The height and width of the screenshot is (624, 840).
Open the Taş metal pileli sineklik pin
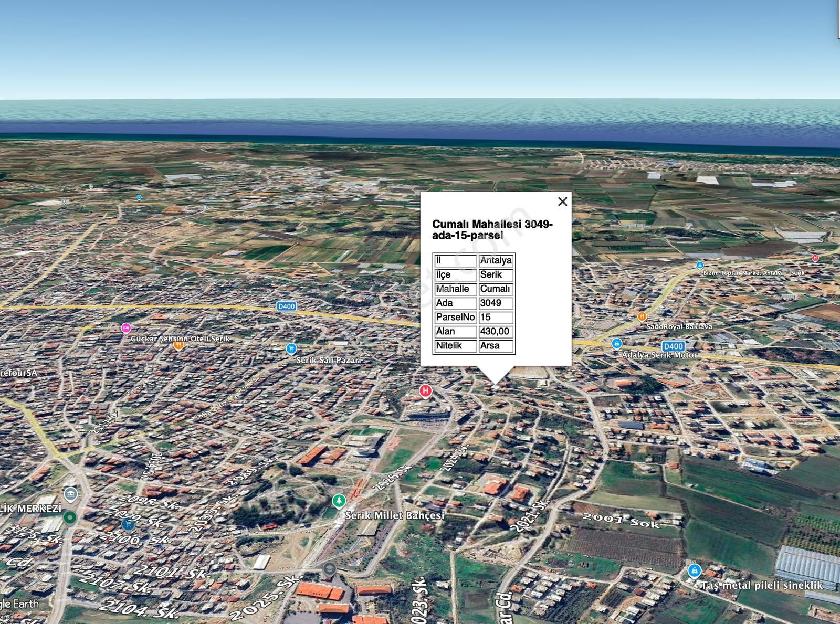tap(694, 570)
